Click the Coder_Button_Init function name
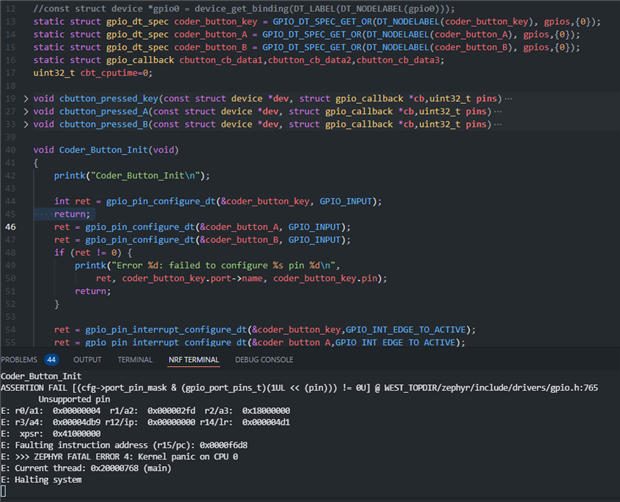The height and width of the screenshot is (502, 620). click(x=103, y=150)
